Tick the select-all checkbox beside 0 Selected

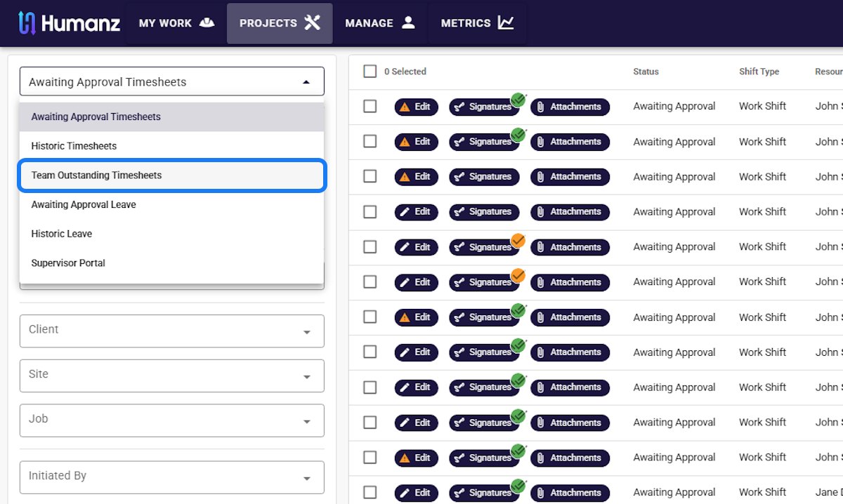point(370,71)
